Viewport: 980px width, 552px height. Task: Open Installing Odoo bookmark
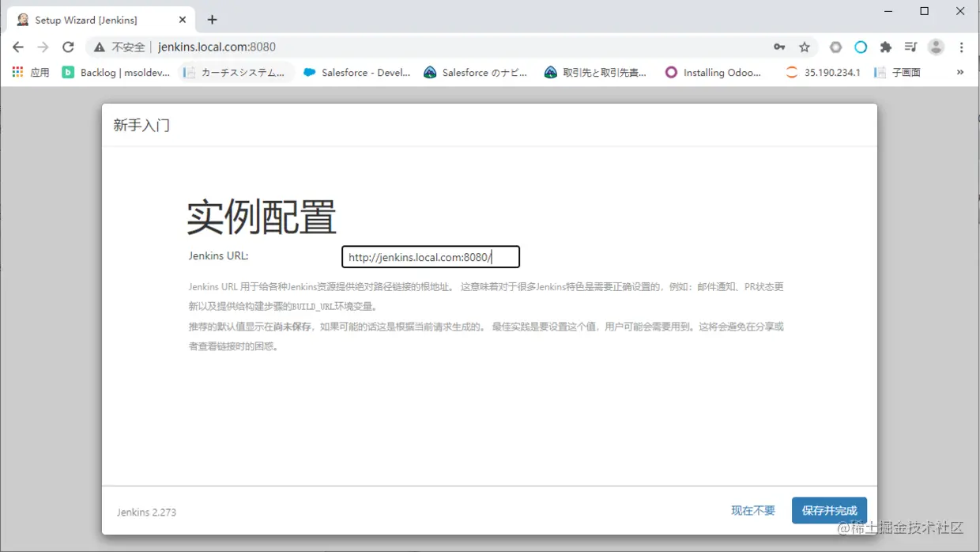click(714, 72)
